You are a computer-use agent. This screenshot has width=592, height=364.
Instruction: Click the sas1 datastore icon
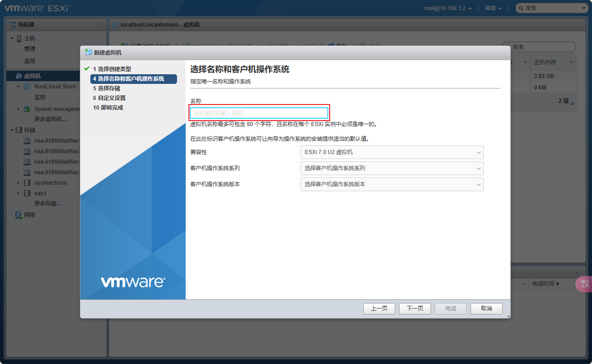[27, 193]
